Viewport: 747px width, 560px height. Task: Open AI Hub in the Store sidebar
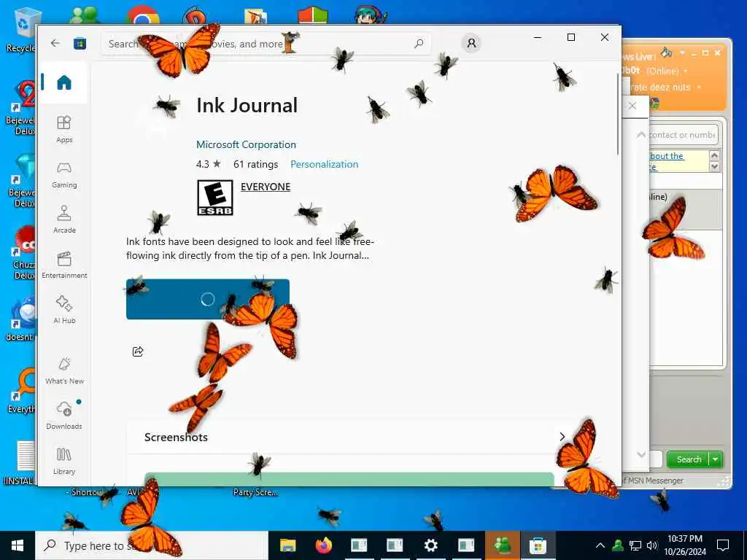point(64,310)
